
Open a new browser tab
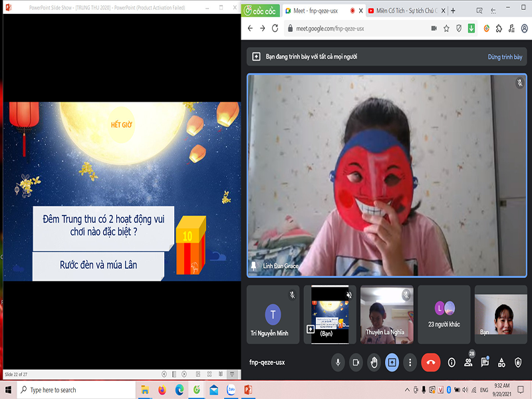453,11
